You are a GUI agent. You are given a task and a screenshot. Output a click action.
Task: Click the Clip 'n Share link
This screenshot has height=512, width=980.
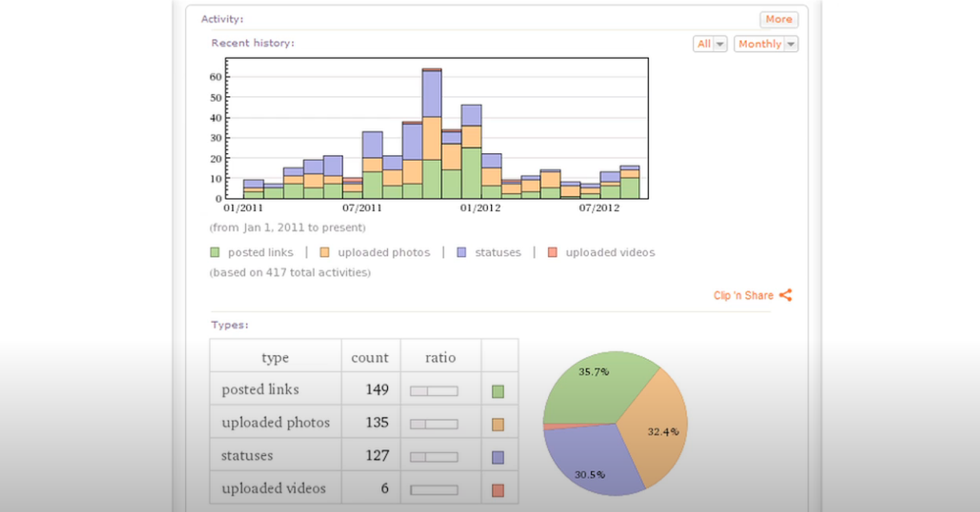[744, 296]
